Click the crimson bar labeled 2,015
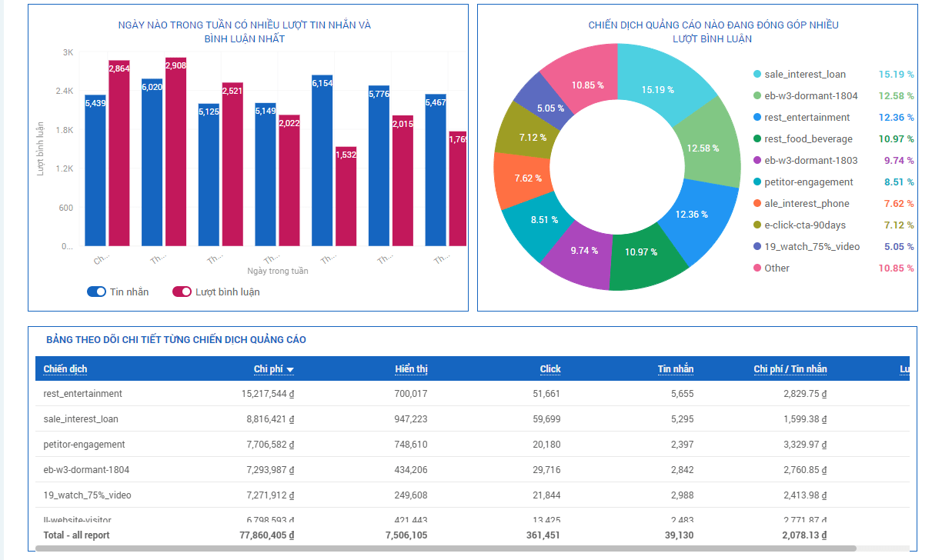The width and height of the screenshot is (942, 560). [x=403, y=181]
